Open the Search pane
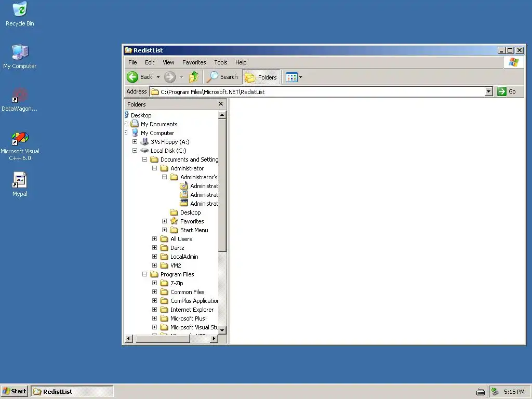The width and height of the screenshot is (532, 399). [222, 77]
